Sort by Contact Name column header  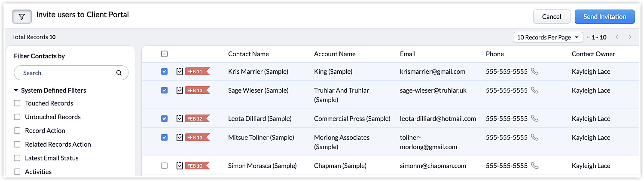[x=248, y=54]
